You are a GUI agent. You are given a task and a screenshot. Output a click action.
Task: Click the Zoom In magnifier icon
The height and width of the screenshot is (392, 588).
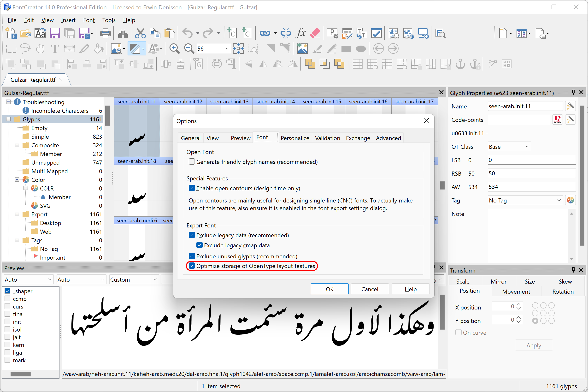[174, 48]
